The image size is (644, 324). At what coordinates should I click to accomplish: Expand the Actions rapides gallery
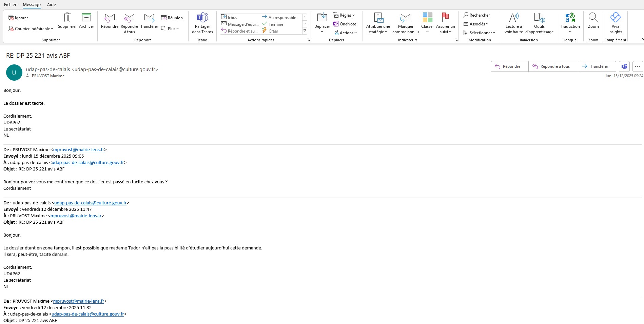pyautogui.click(x=305, y=31)
